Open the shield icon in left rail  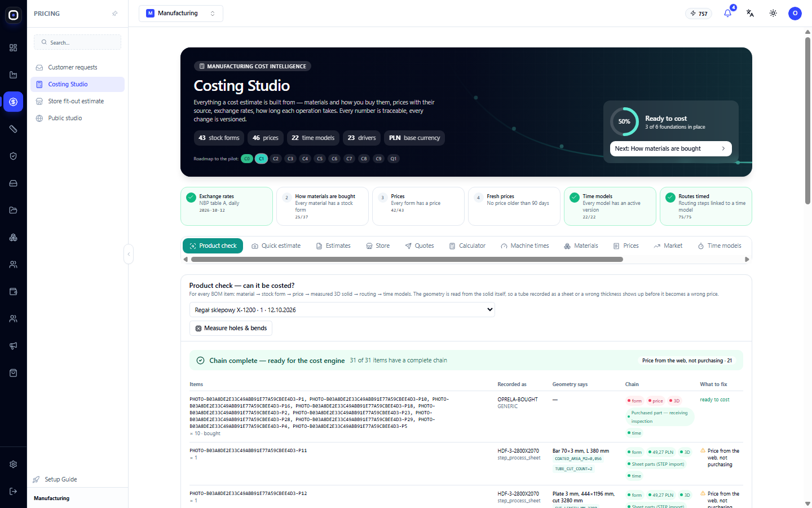(x=14, y=156)
